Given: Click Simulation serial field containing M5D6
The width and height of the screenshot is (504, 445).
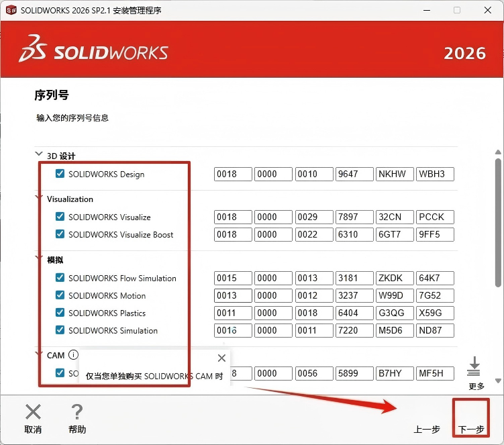Looking at the screenshot, I should pyautogui.click(x=395, y=330).
